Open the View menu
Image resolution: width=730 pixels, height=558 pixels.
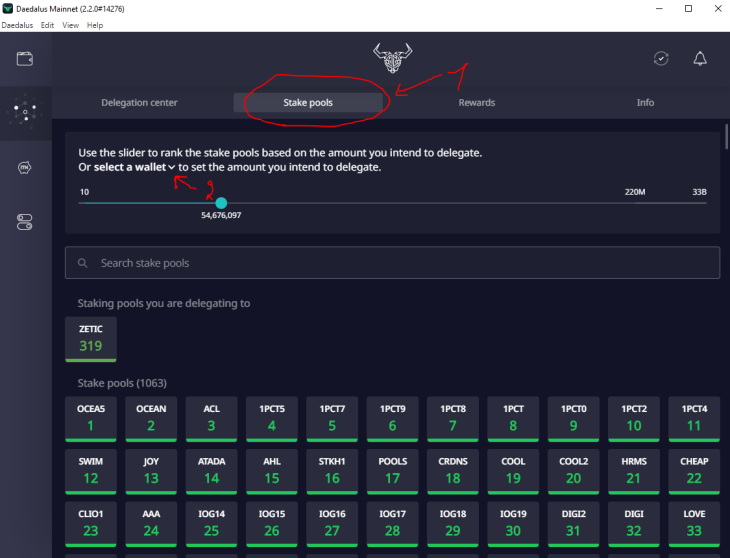70,25
